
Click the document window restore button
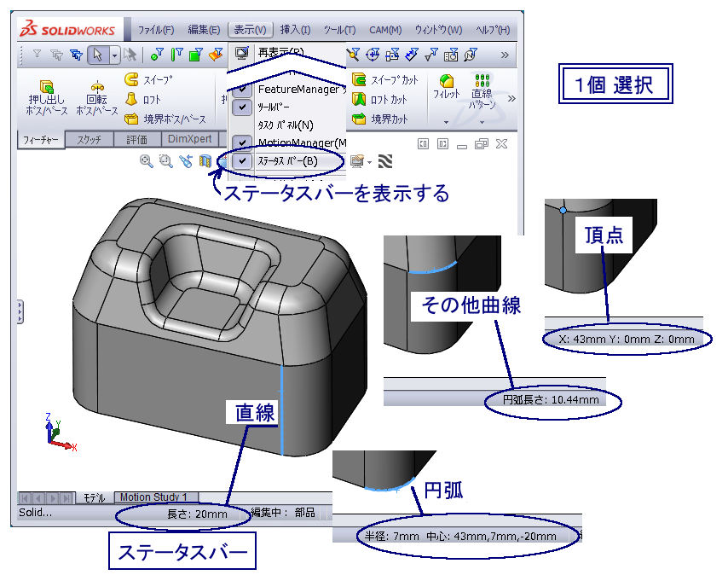[x=482, y=144]
